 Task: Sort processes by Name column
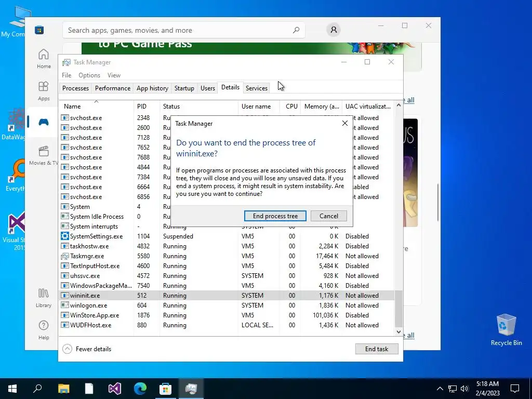point(96,106)
